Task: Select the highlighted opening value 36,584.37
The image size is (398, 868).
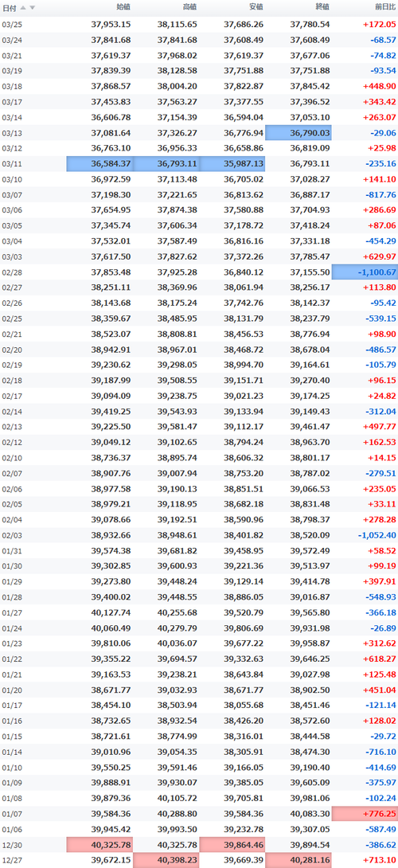Action: (99, 164)
